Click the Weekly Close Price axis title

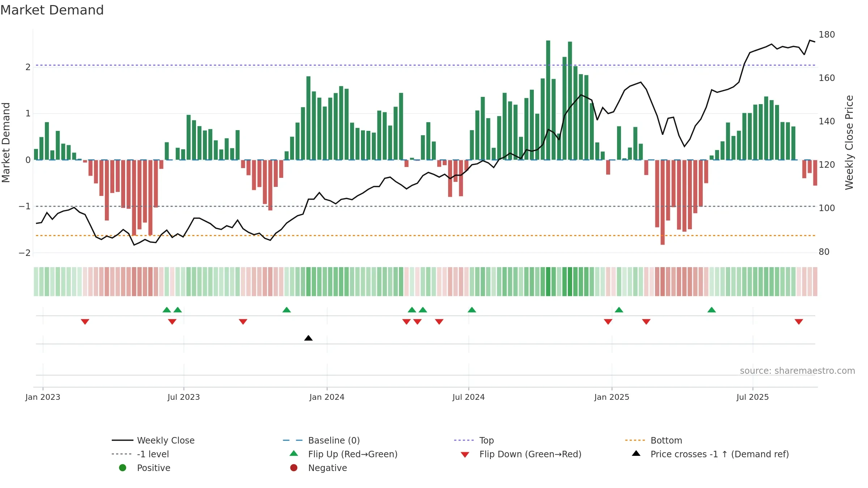click(x=849, y=142)
